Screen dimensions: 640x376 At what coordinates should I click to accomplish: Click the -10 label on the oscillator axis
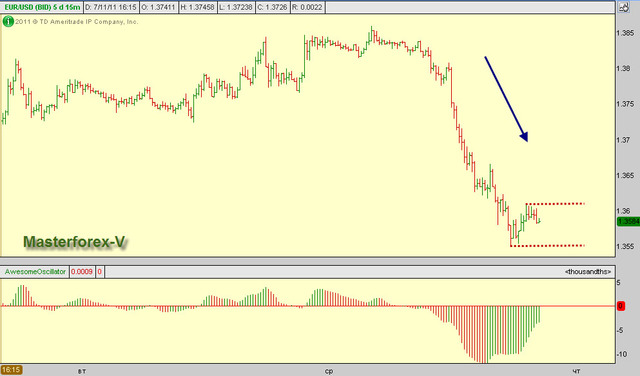(622, 354)
